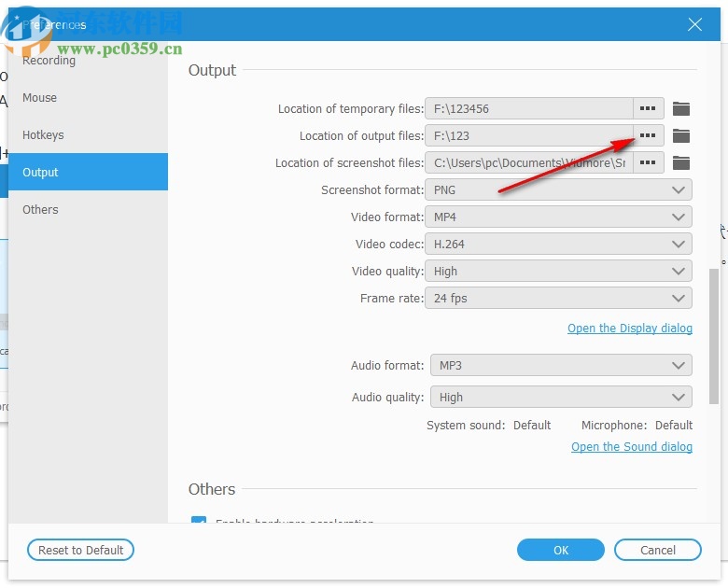This screenshot has width=728, height=588.
Task: Open the Hotkeys section
Action: (x=88, y=134)
